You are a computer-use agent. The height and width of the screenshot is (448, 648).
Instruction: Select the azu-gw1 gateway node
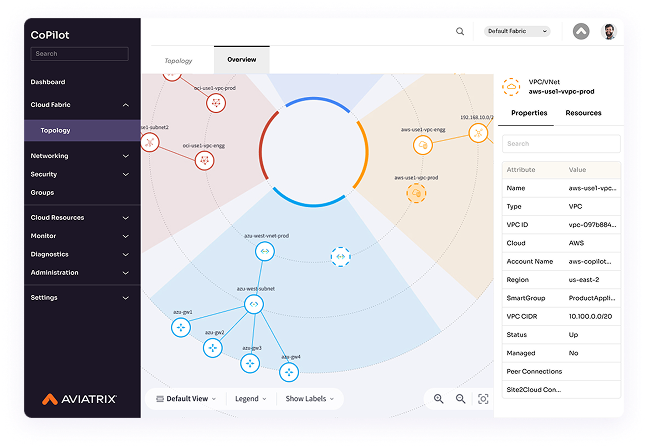181,328
